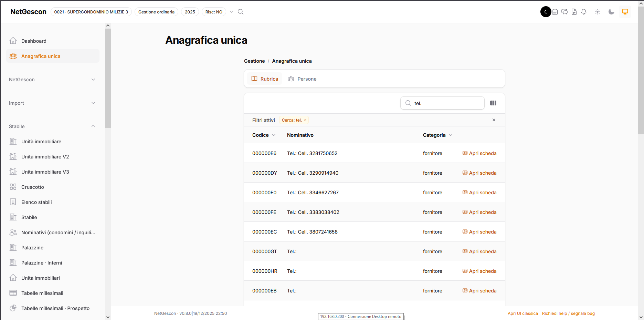Open the notifications bell icon
644x320 pixels.
click(584, 12)
